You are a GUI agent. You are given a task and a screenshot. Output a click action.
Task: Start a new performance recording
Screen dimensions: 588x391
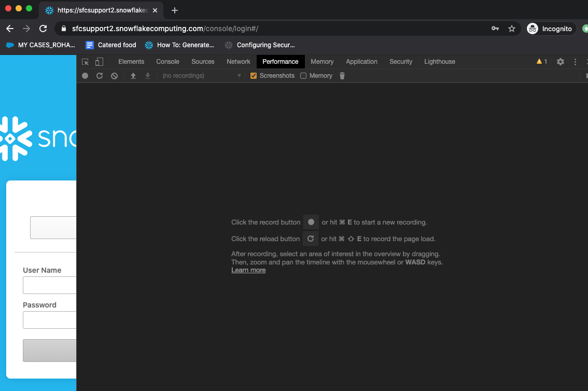[x=85, y=75]
